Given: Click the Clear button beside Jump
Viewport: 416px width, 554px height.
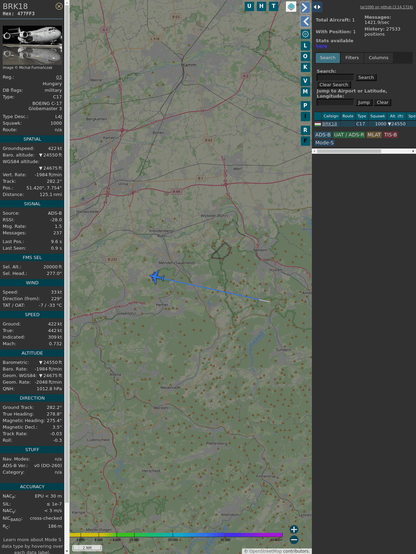Looking at the screenshot, I should [x=382, y=102].
